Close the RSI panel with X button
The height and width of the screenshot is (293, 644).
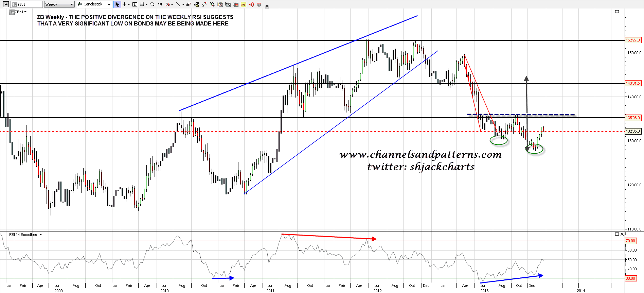(x=622, y=234)
